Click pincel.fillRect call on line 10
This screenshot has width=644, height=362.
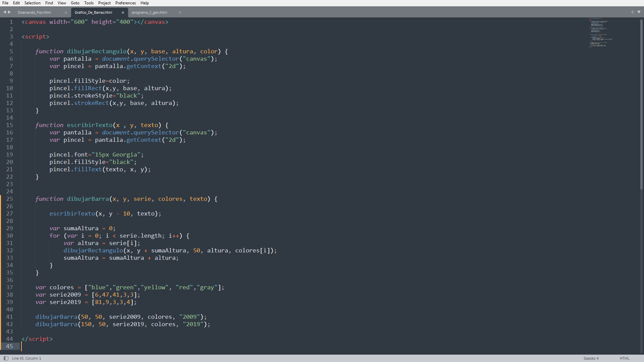pos(110,88)
